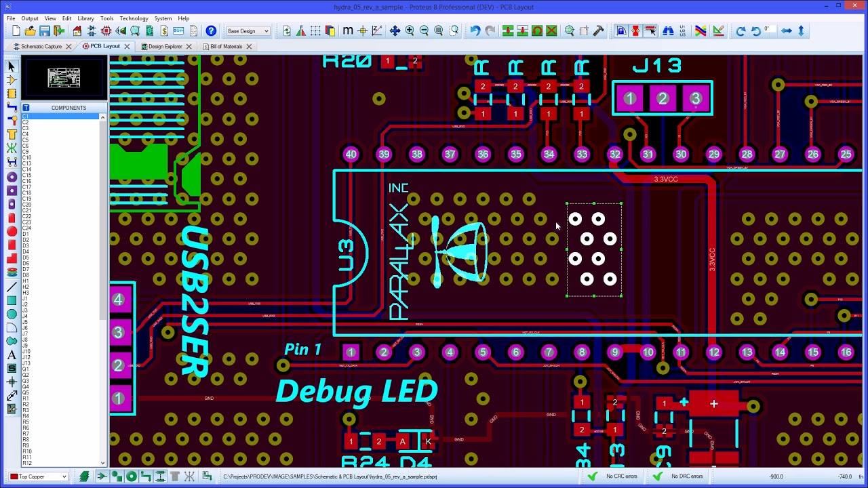Select the selection arrow tool in left toolbar

point(9,66)
